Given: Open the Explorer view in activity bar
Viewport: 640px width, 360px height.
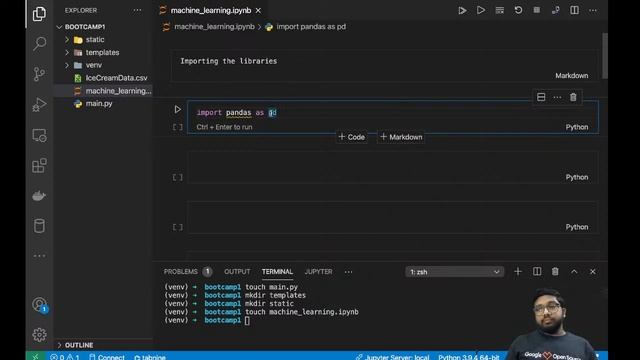Looking at the screenshot, I should (39, 14).
